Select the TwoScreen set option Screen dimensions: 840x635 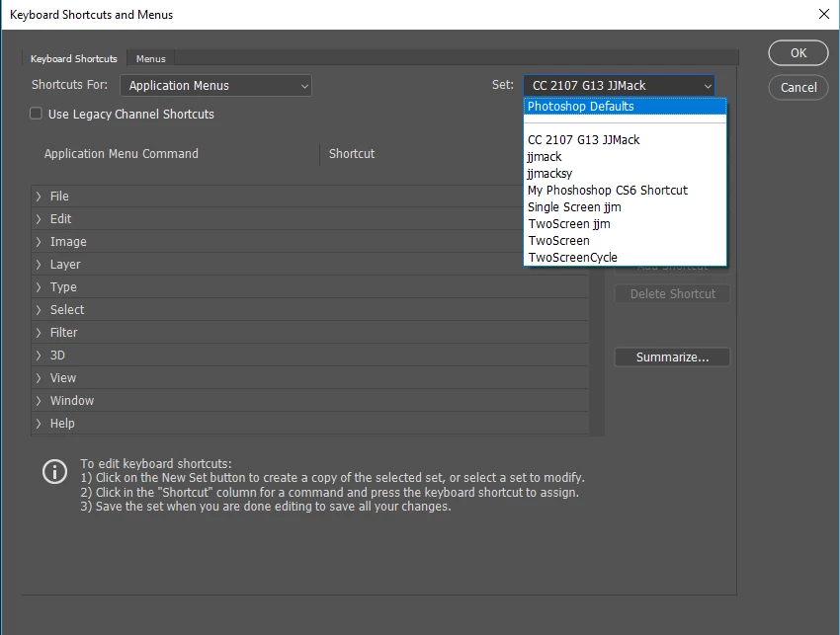[x=625, y=240]
